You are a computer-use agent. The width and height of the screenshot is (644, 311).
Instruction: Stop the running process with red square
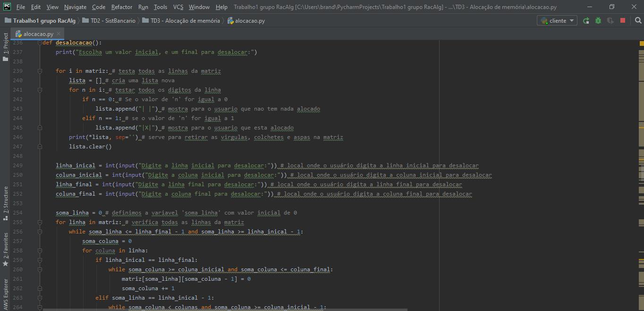(x=623, y=20)
